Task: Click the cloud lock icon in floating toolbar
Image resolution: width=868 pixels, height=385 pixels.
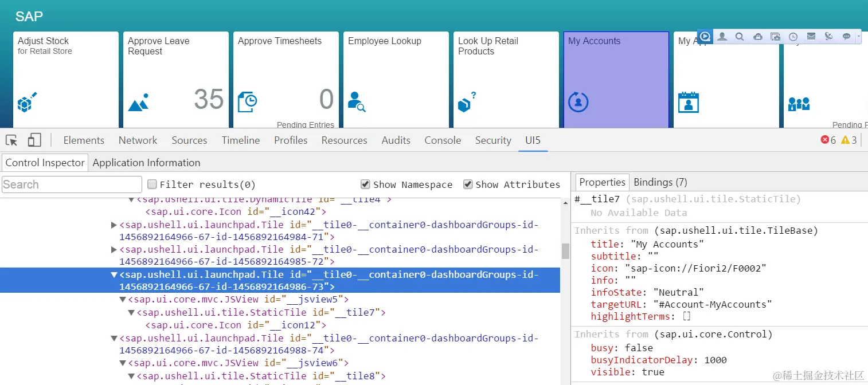Action: point(757,37)
